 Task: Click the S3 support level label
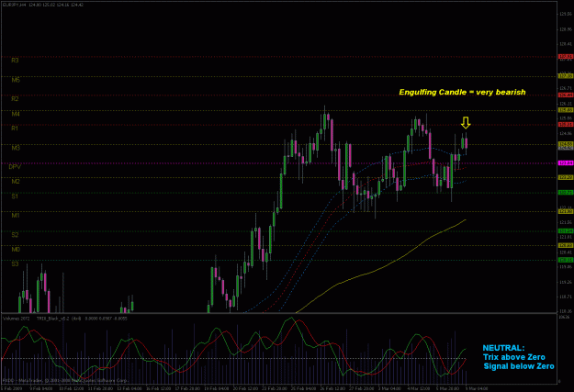15,263
